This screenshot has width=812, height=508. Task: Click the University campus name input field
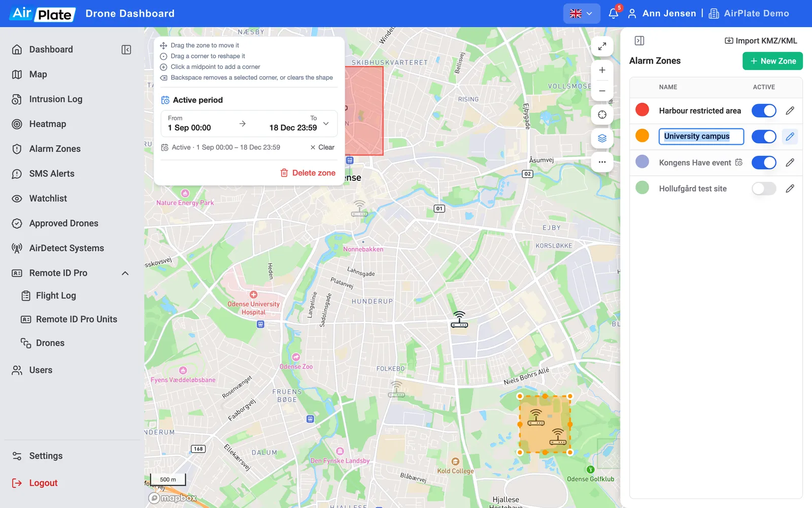click(701, 137)
